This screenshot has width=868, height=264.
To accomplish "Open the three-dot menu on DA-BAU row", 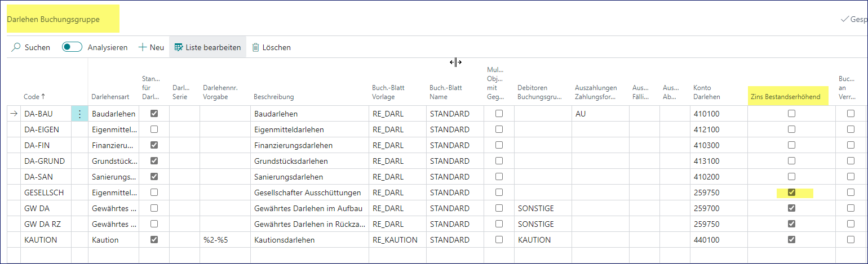I will click(79, 114).
